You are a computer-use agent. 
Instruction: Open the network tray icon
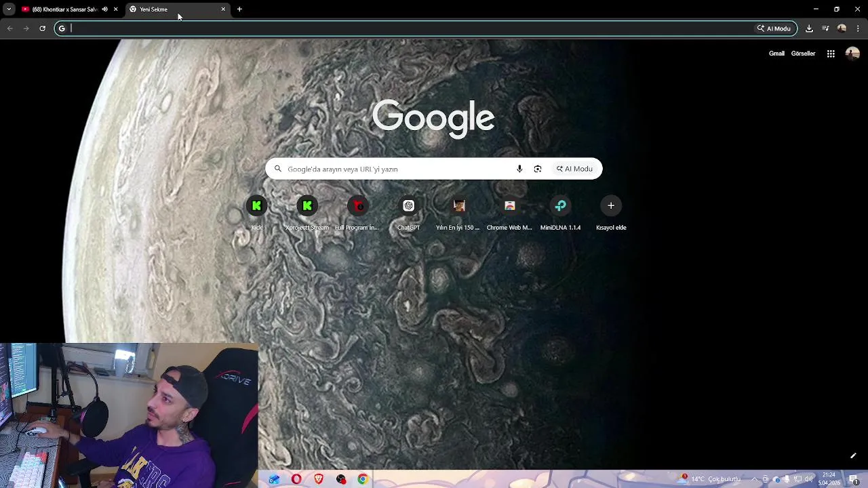click(798, 479)
